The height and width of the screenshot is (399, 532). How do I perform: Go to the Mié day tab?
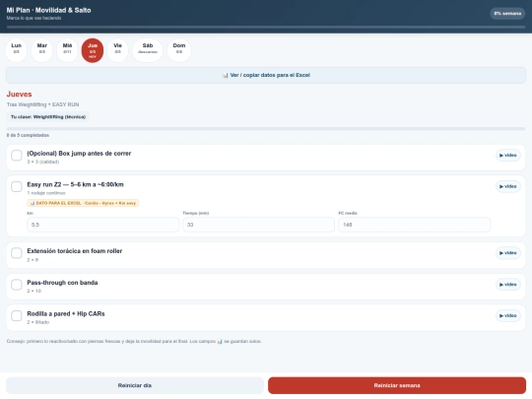tap(67, 50)
